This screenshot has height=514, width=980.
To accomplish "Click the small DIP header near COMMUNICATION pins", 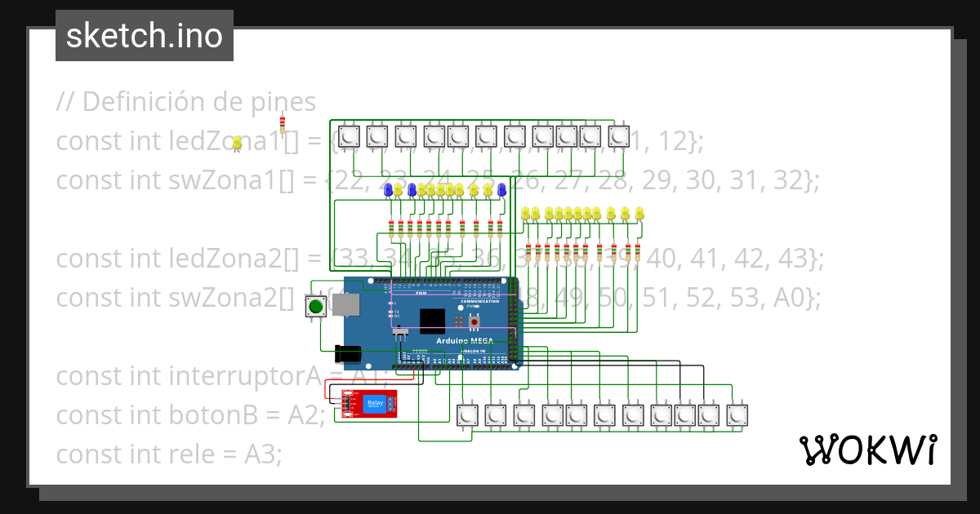I will tap(458, 320).
